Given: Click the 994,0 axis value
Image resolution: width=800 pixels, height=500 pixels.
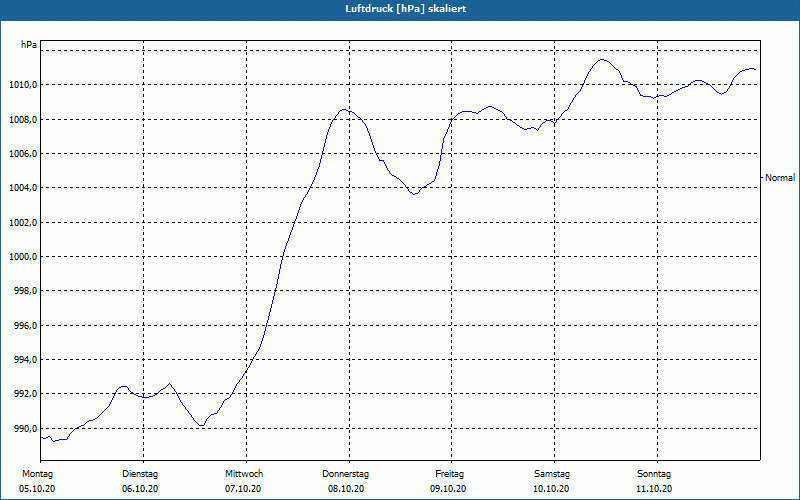Looking at the screenshot, I should click(25, 360).
